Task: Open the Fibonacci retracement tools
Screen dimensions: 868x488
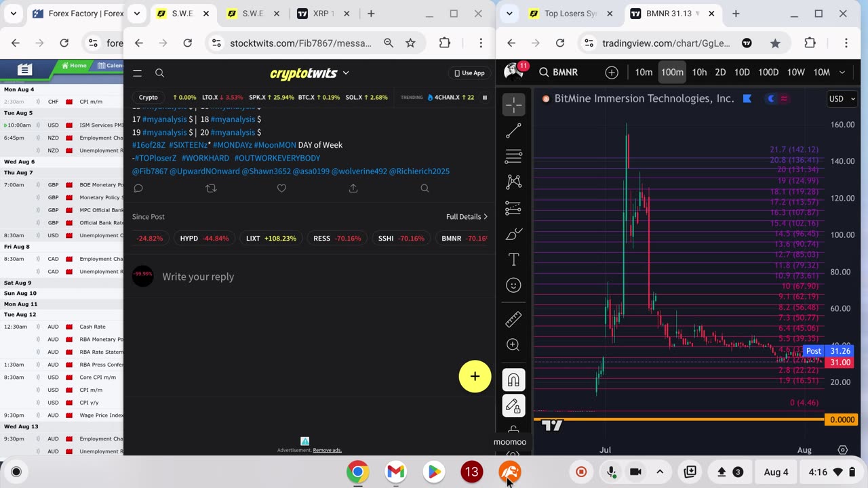Action: point(513,156)
